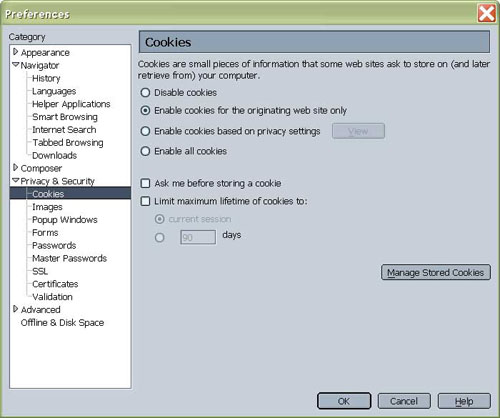Click the Cancel button
The height and width of the screenshot is (418, 500).
pyautogui.click(x=404, y=401)
